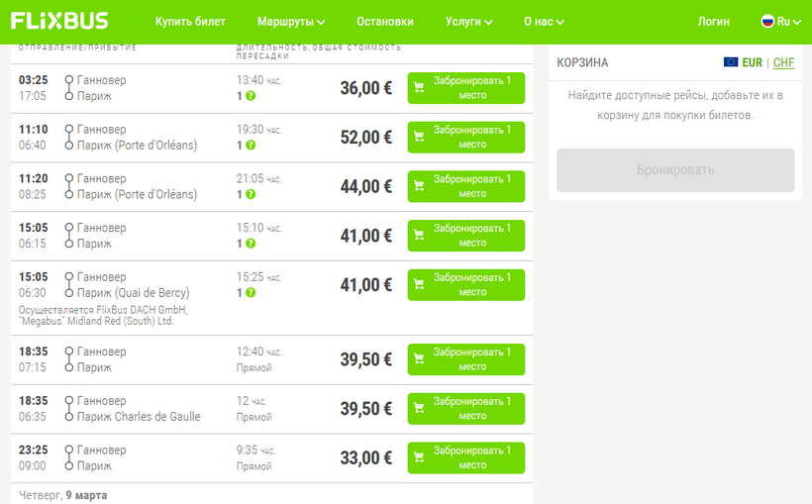Open the Остановки menu item

point(384,22)
